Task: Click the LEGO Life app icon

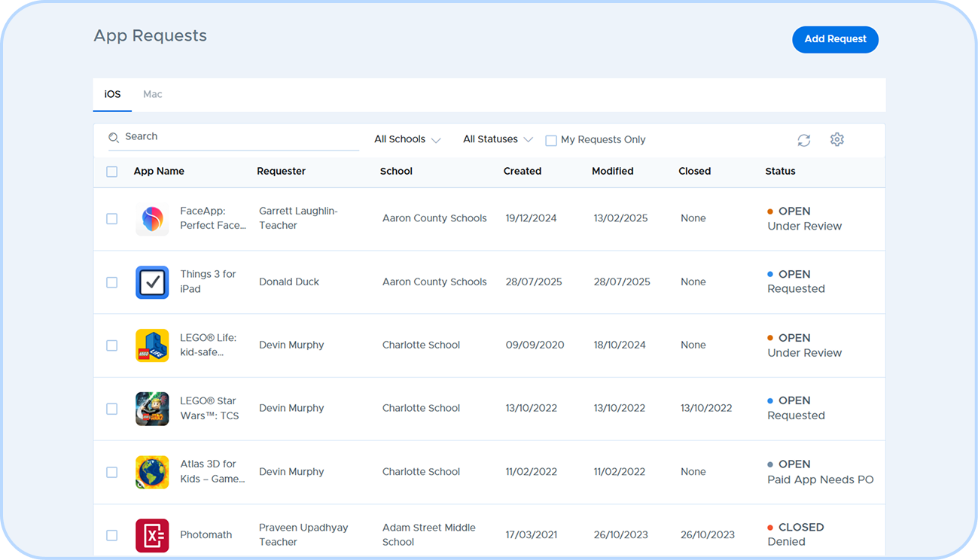Action: 152,345
